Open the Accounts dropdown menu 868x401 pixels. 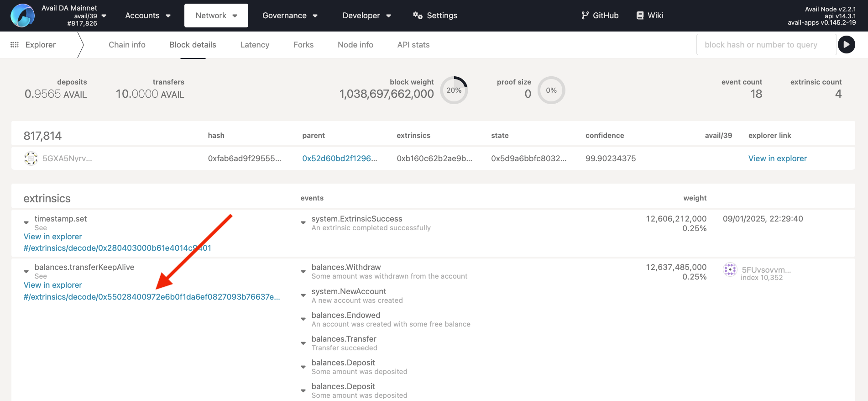[x=148, y=16]
